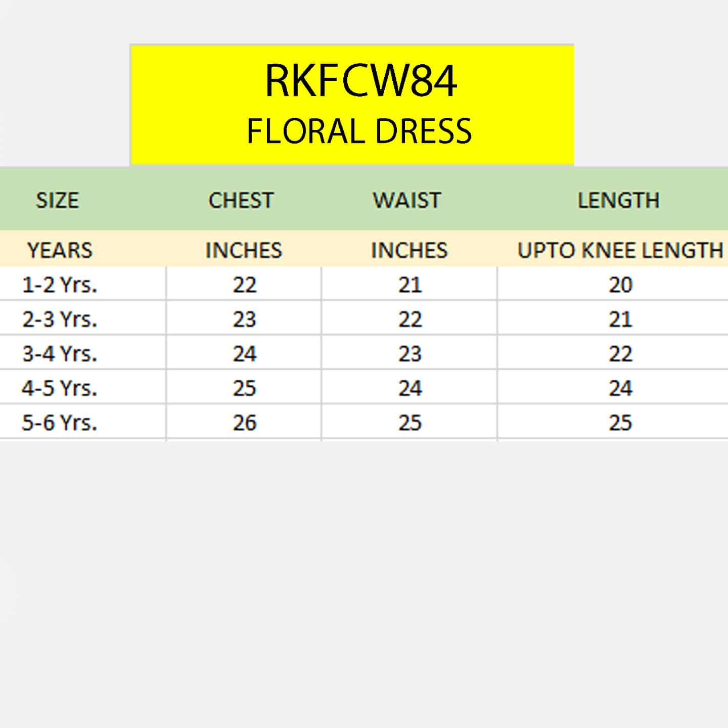728x728 pixels.
Task: Click chest value 24 for 3-4 Yrs.
Action: pyautogui.click(x=245, y=354)
